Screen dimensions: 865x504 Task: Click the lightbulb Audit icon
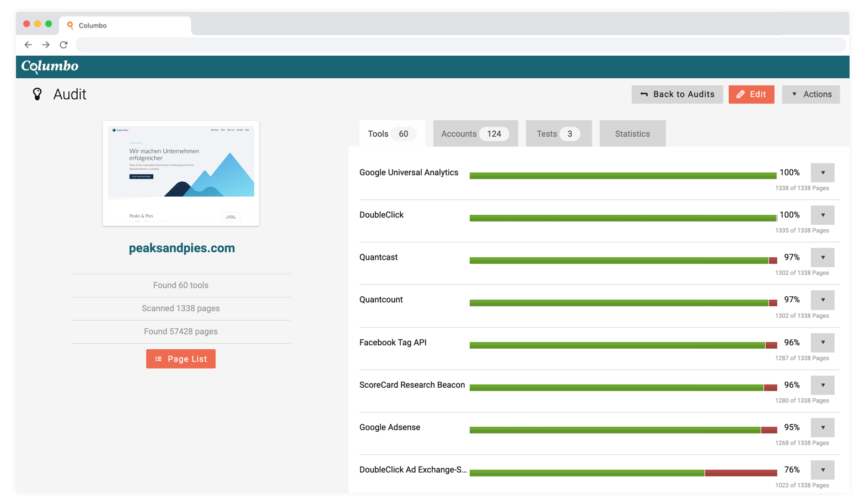[37, 94]
